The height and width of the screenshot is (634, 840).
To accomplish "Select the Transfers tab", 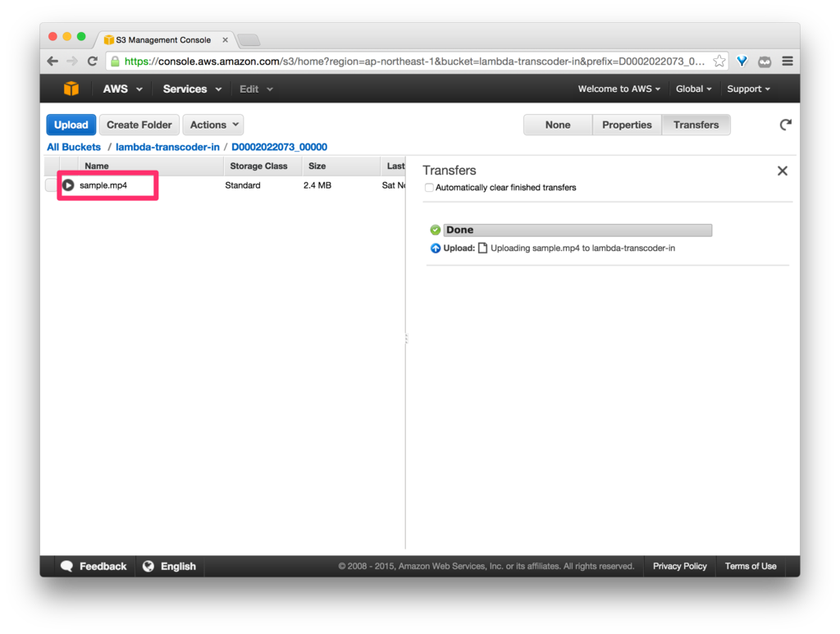I will (x=696, y=125).
